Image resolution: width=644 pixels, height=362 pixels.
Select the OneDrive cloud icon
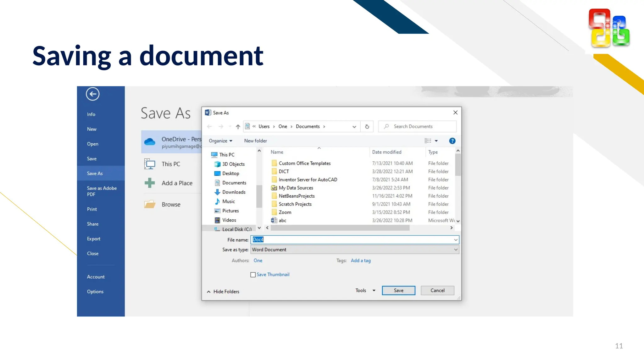point(150,142)
